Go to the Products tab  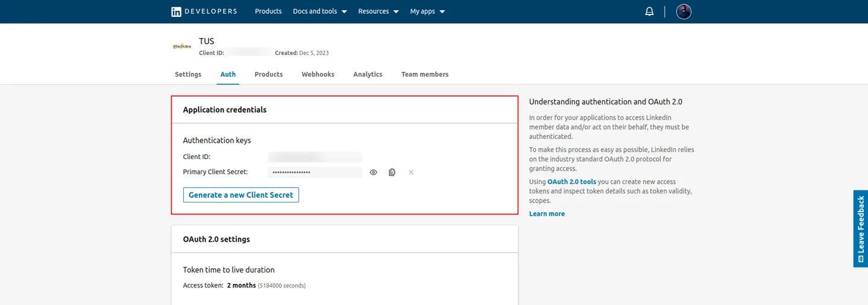click(268, 74)
